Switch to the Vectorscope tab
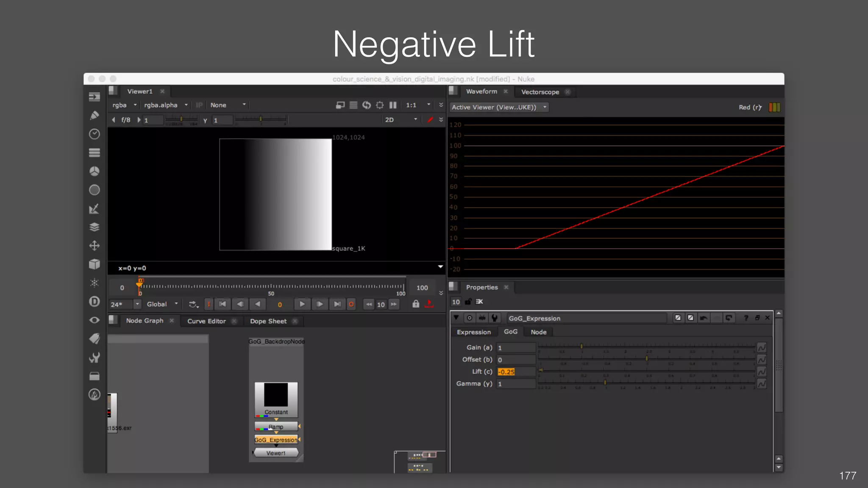 point(540,92)
